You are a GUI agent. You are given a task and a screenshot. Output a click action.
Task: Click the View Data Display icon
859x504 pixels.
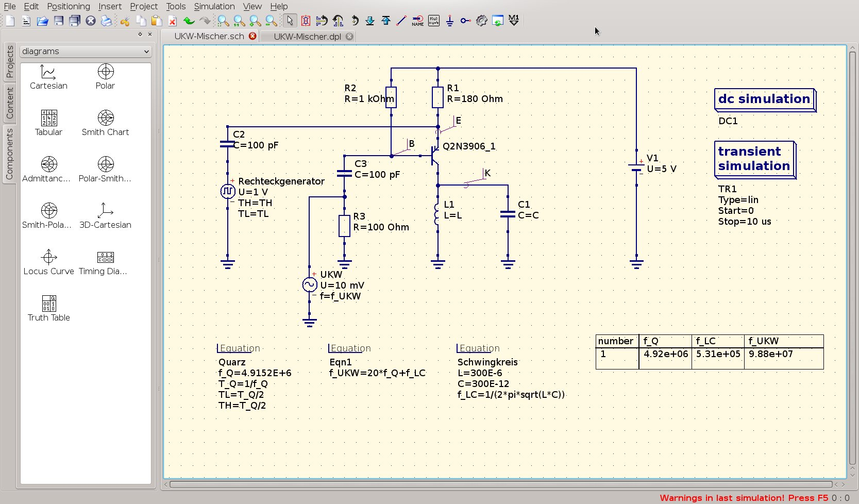pos(497,21)
